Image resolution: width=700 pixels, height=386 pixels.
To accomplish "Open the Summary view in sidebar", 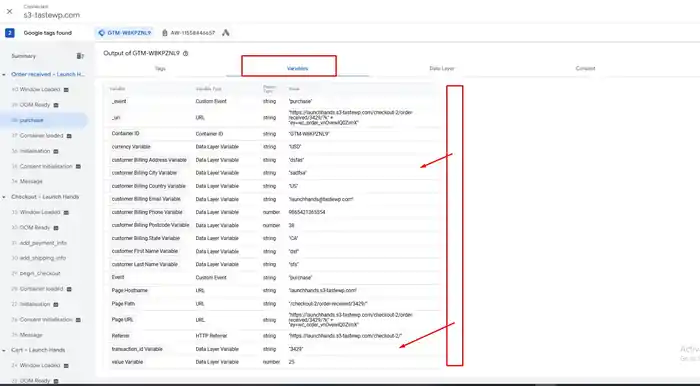I will click(24, 56).
